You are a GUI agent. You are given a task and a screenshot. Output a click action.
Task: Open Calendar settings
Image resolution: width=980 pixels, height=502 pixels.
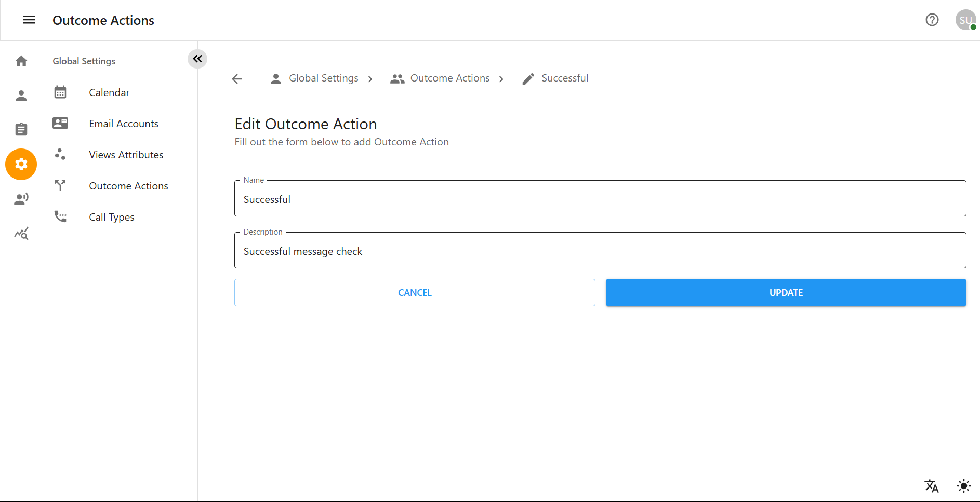coord(109,92)
